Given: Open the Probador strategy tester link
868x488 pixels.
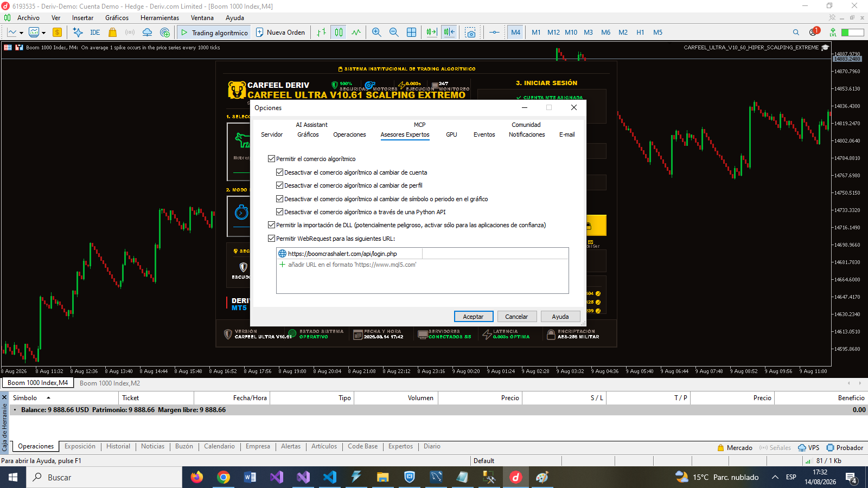Looking at the screenshot, I should 845,448.
